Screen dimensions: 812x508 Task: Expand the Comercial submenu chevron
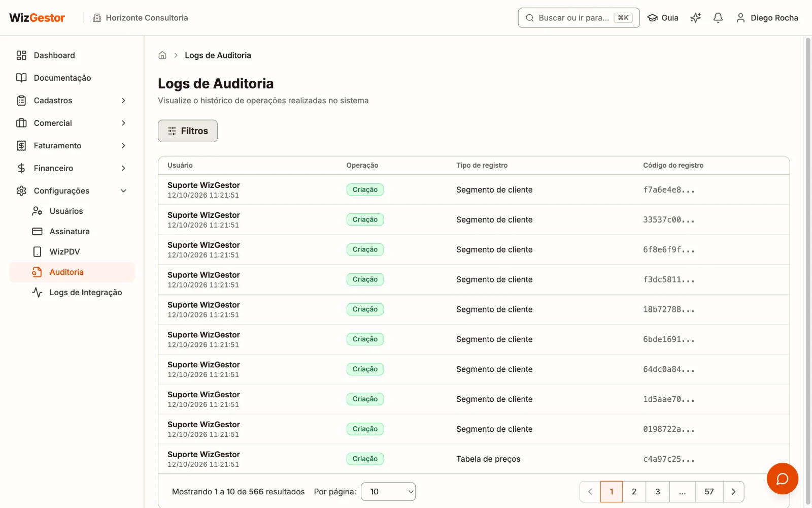pyautogui.click(x=123, y=123)
